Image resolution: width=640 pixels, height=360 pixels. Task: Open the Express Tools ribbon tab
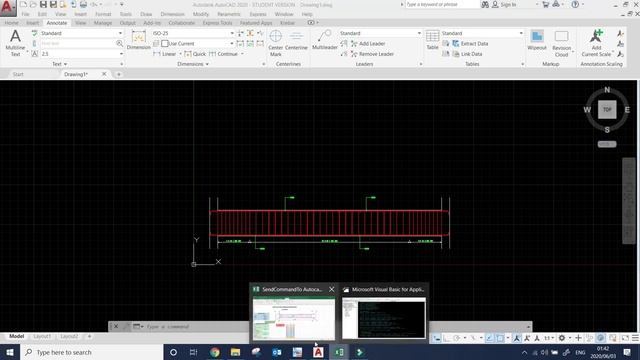click(x=217, y=23)
